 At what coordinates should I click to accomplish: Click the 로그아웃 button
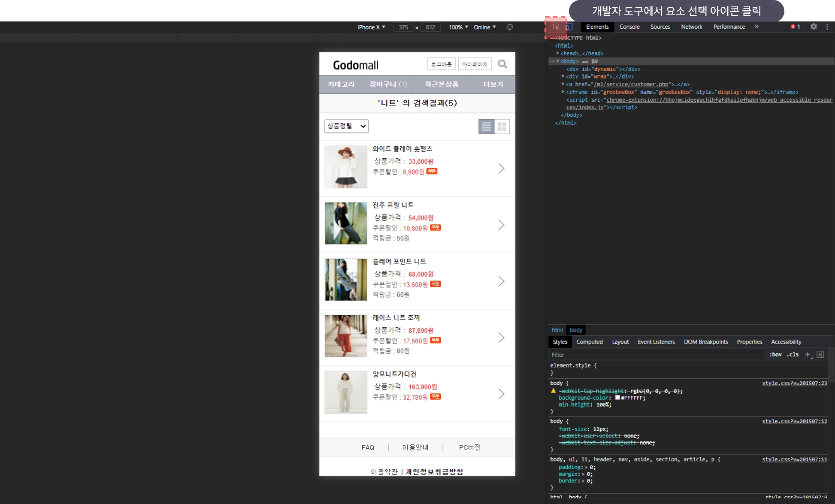tap(441, 64)
